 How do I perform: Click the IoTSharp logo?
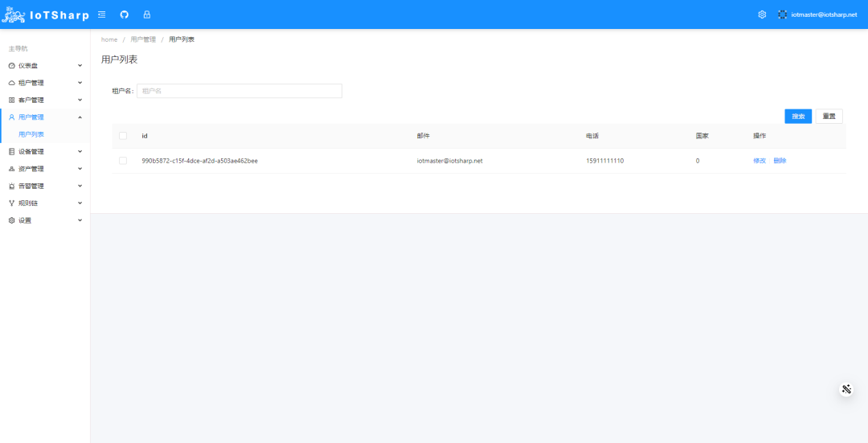click(x=45, y=15)
